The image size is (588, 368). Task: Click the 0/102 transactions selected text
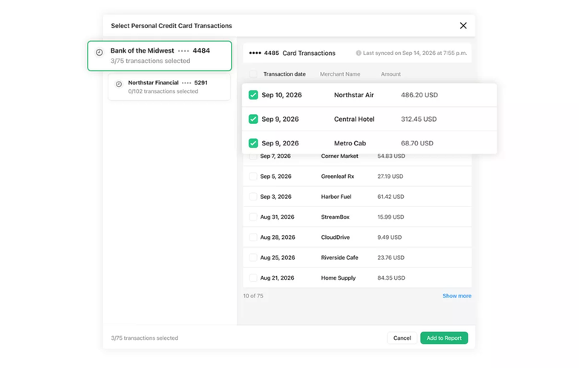[x=163, y=91]
